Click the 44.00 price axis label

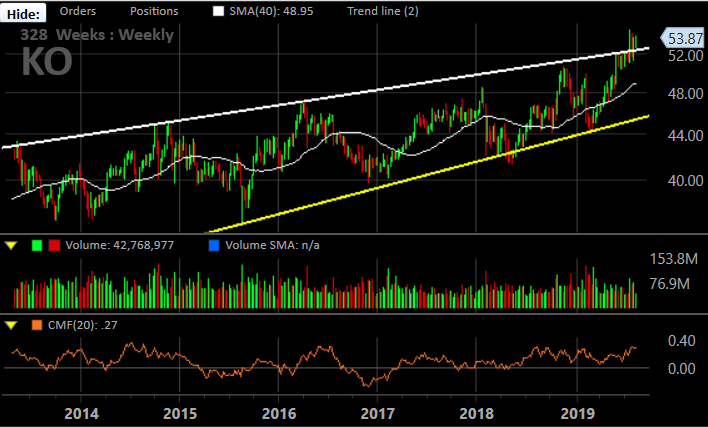click(x=685, y=135)
